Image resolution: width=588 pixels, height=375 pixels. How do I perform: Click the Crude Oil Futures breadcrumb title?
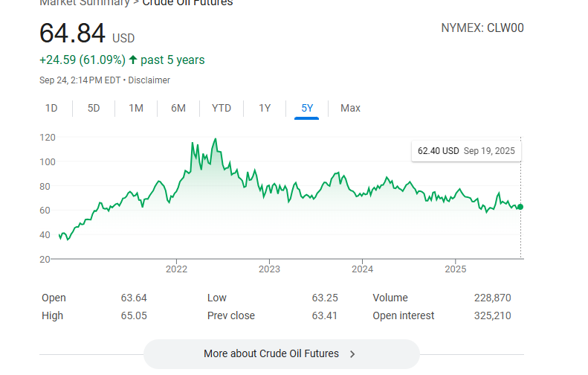click(187, 3)
